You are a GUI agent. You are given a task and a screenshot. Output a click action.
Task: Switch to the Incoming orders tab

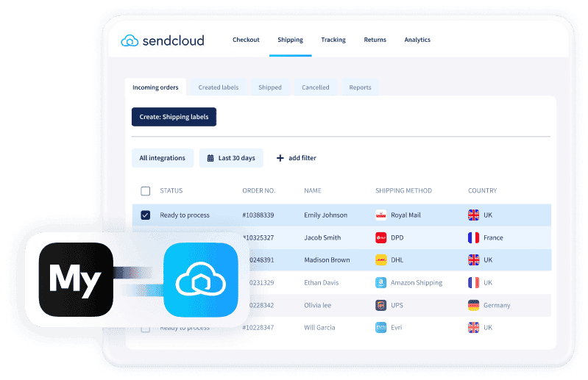click(x=155, y=87)
